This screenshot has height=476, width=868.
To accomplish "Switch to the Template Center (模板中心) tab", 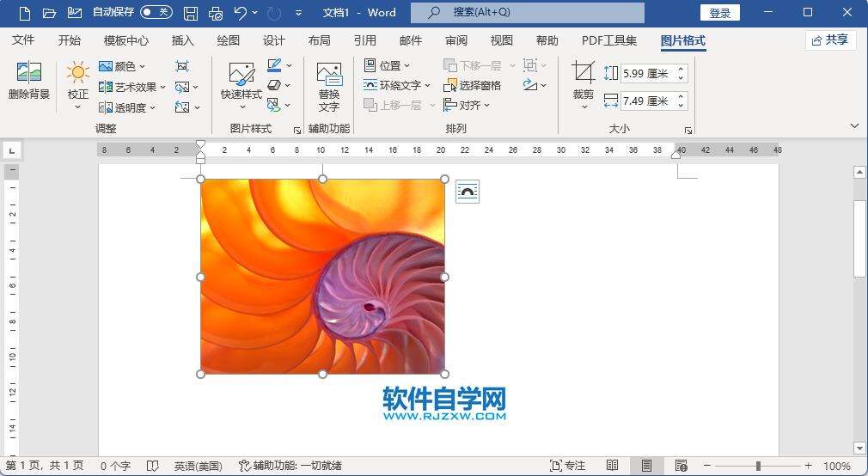I will click(x=126, y=40).
